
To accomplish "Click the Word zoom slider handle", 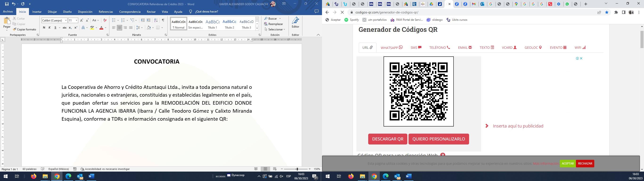I will pyautogui.click(x=297, y=169).
